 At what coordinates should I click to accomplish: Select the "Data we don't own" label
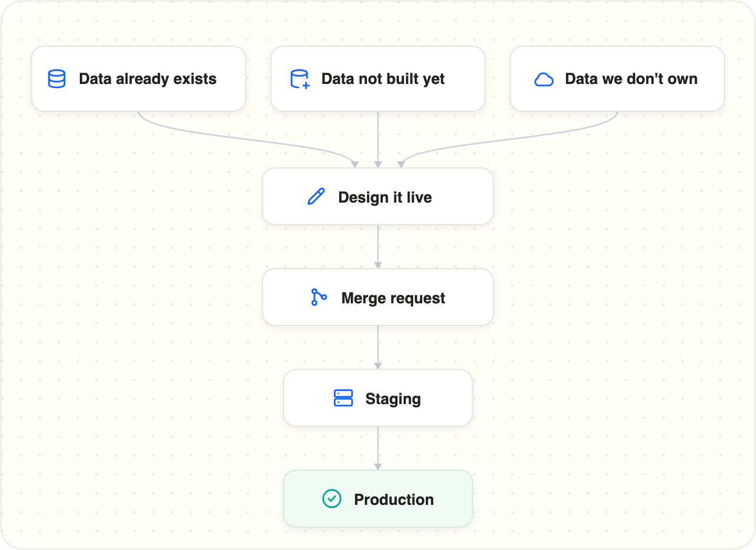pos(631,79)
